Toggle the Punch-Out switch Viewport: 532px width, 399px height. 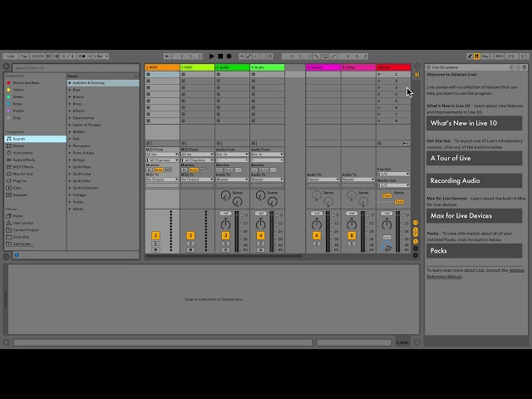pyautogui.click(x=333, y=57)
